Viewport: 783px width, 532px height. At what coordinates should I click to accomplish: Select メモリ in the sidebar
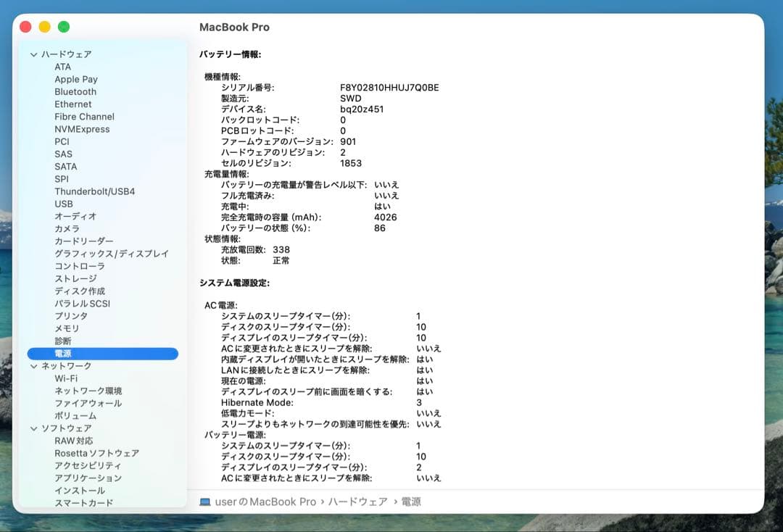tap(65, 328)
